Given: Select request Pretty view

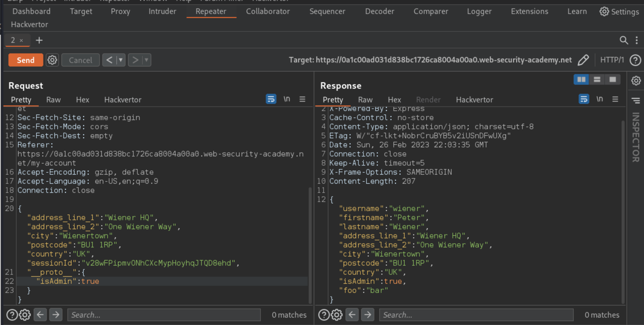Looking at the screenshot, I should click(21, 100).
